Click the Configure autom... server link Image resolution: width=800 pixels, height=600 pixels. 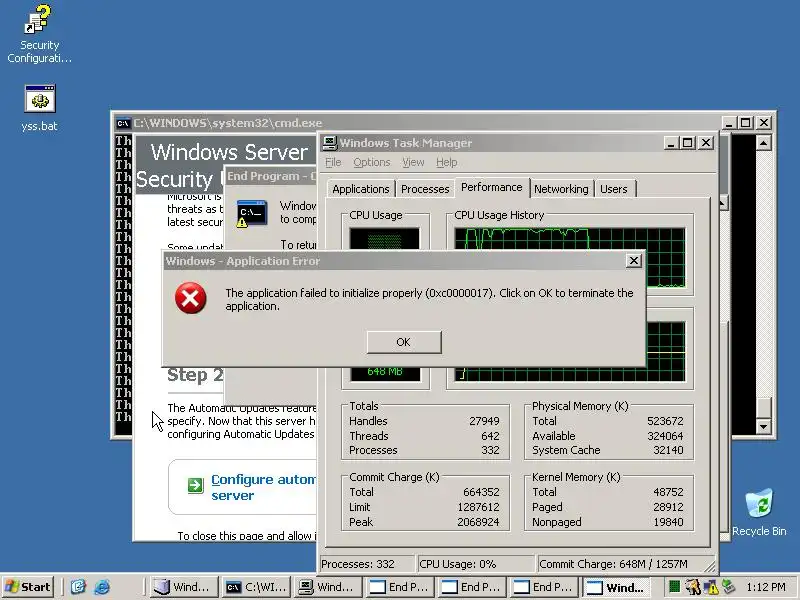click(263, 487)
